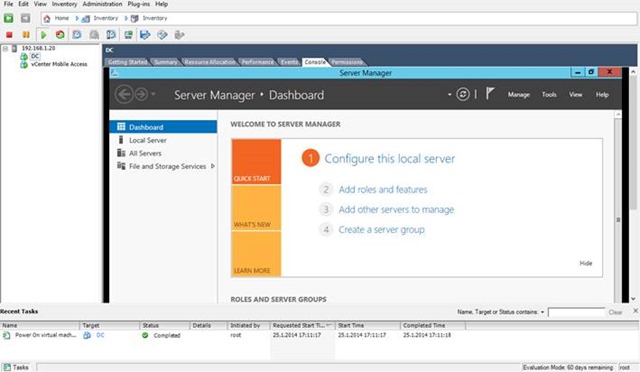Take a snapshot using the clock icon

tap(77, 35)
